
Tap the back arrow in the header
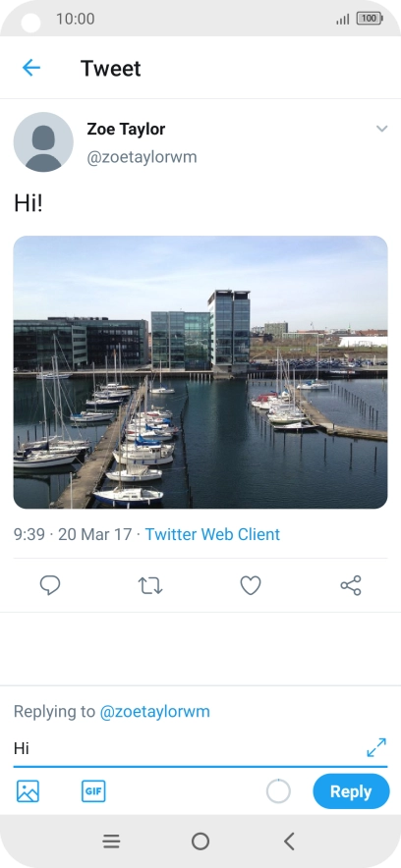pyautogui.click(x=31, y=68)
